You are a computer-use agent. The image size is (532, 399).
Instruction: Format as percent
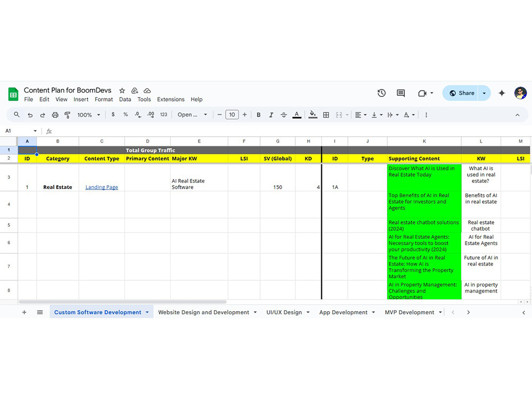click(126, 115)
